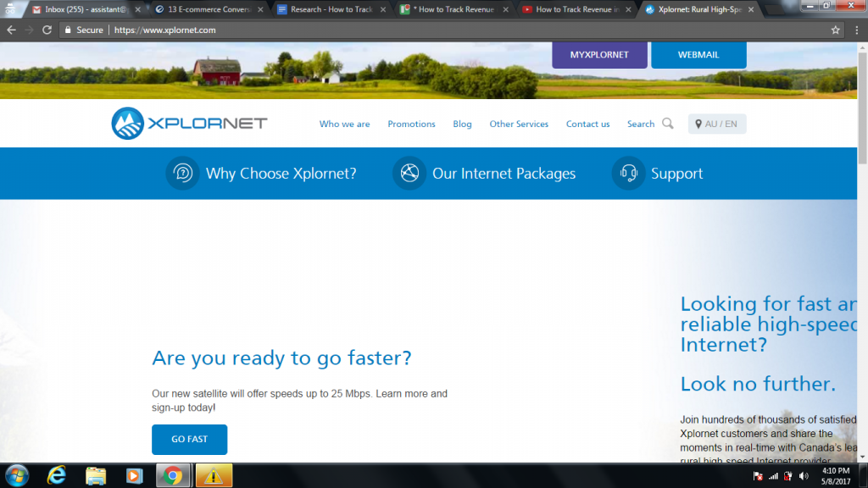Click the location pin icon beside AU / EN
868x488 pixels.
click(x=698, y=124)
